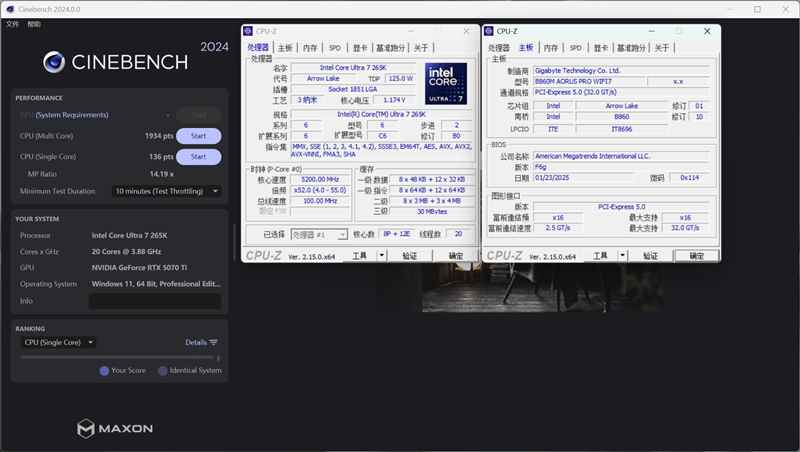The image size is (800, 452).
Task: Switch to 基准跑分 tab in right CPU-Z
Action: (x=631, y=47)
